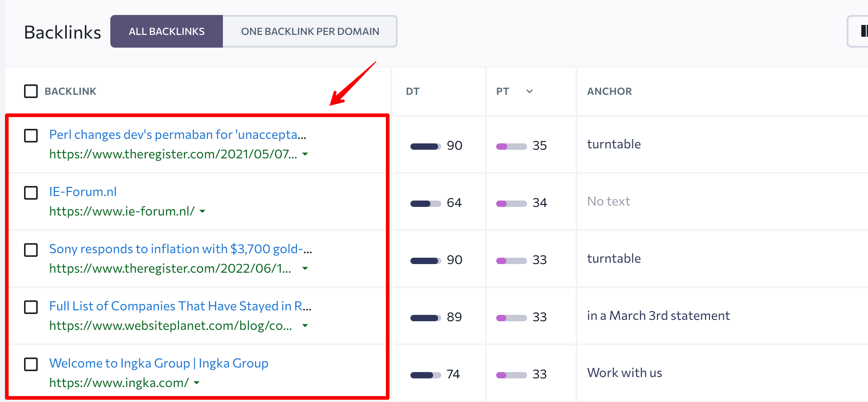This screenshot has height=402, width=868.
Task: Click the 'No text' anchor cell
Action: coord(609,201)
